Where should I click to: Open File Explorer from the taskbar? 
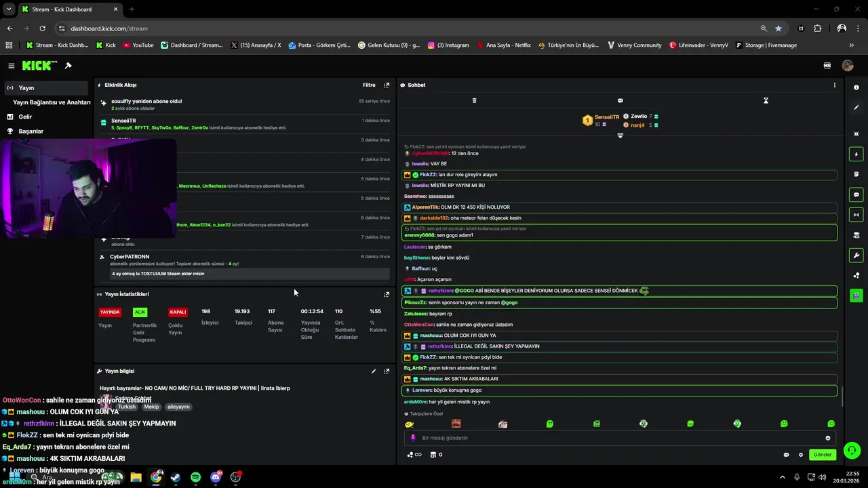coord(136,477)
